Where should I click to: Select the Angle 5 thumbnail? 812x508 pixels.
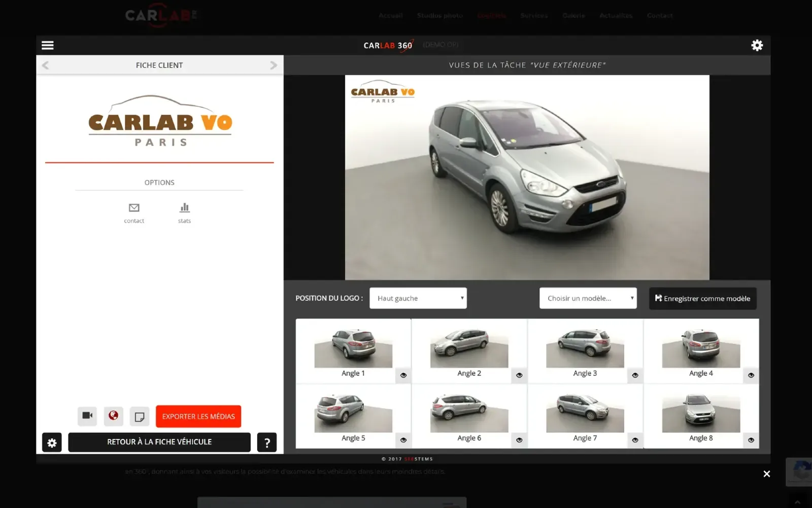click(x=353, y=412)
